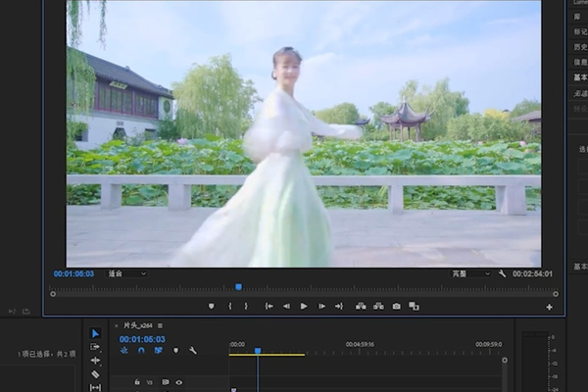Select the Ripple Edit tool
Screen dimensions: 588x392
[95, 361]
